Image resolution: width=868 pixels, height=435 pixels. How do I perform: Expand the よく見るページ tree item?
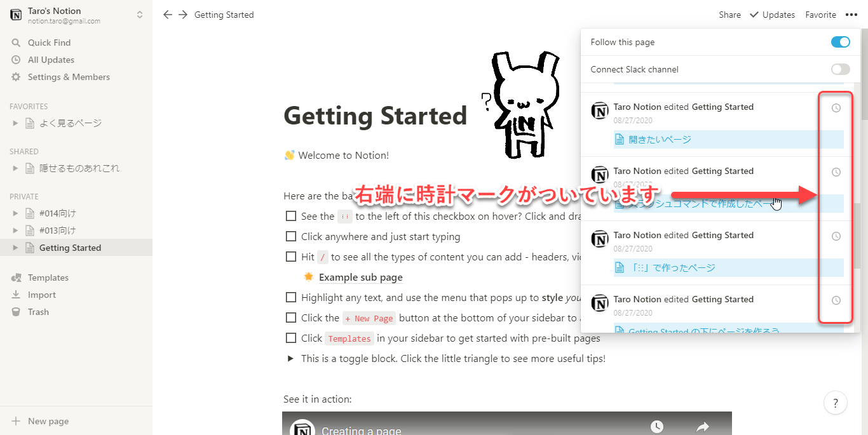click(x=15, y=123)
